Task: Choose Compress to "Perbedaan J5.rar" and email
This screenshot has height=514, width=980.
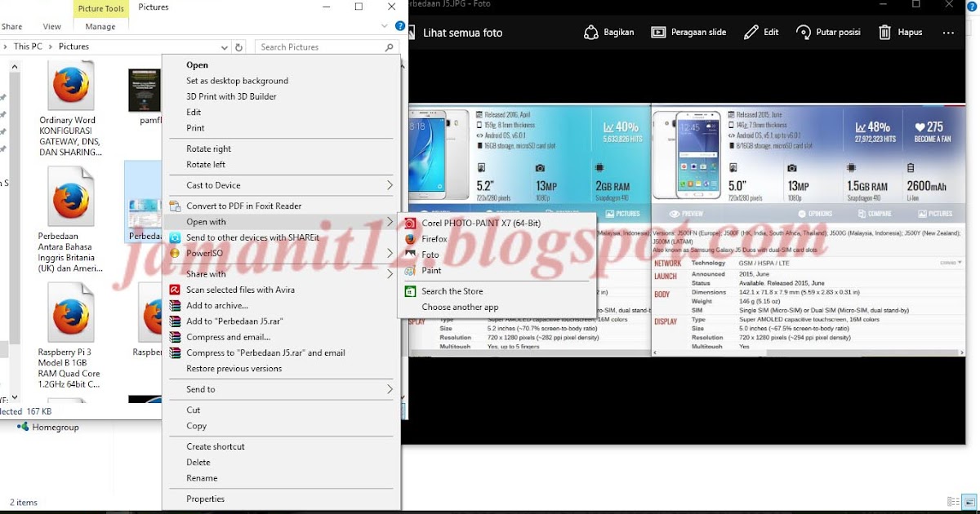Action: click(x=265, y=353)
